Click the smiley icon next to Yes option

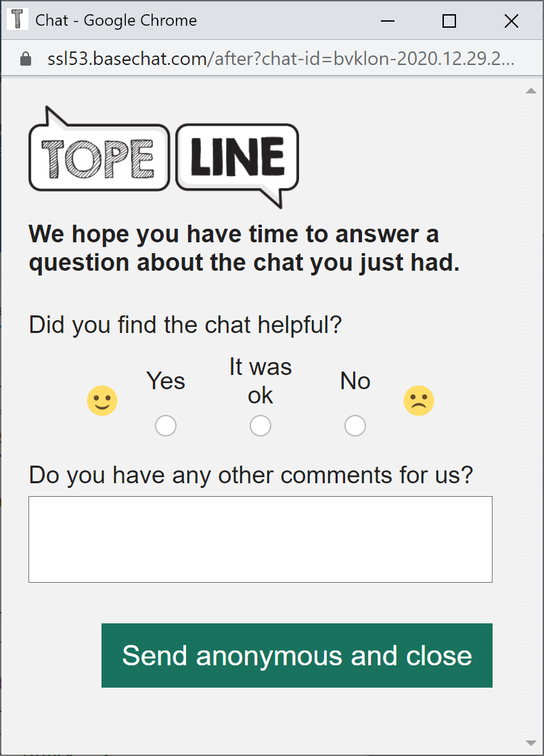[102, 400]
